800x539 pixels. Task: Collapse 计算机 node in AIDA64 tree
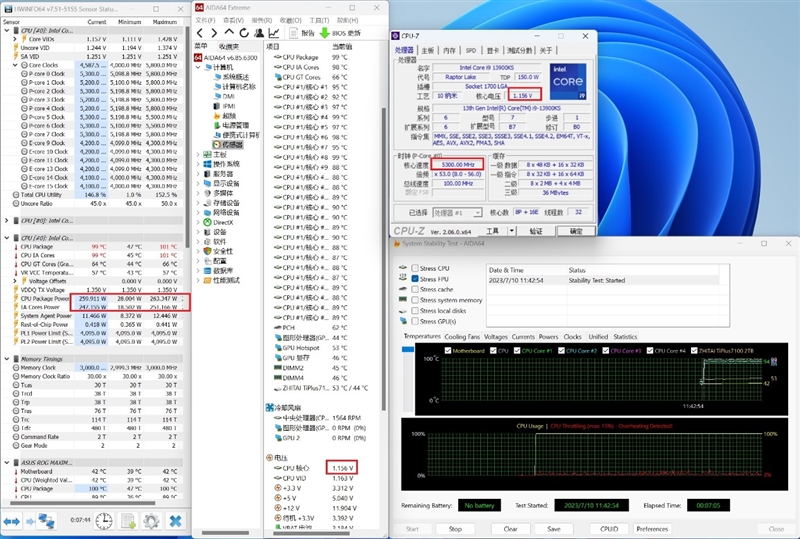coord(198,67)
